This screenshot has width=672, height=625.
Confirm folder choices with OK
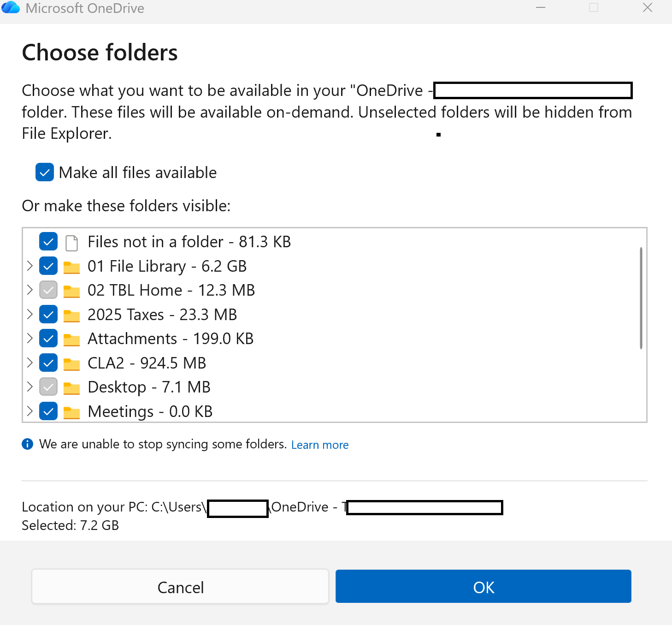pos(483,587)
